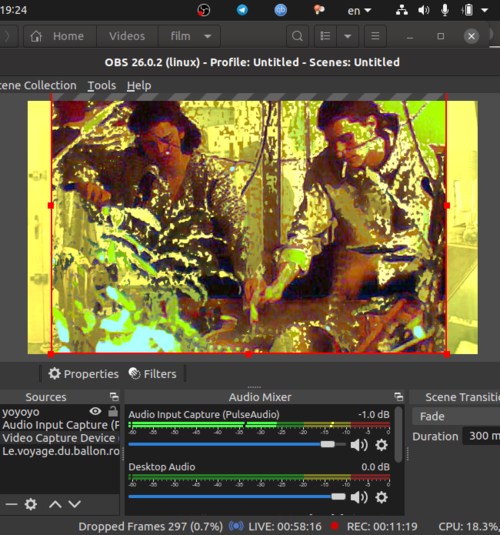Select Le.voyage.du.ballon source
The image size is (500, 535).
pos(60,451)
